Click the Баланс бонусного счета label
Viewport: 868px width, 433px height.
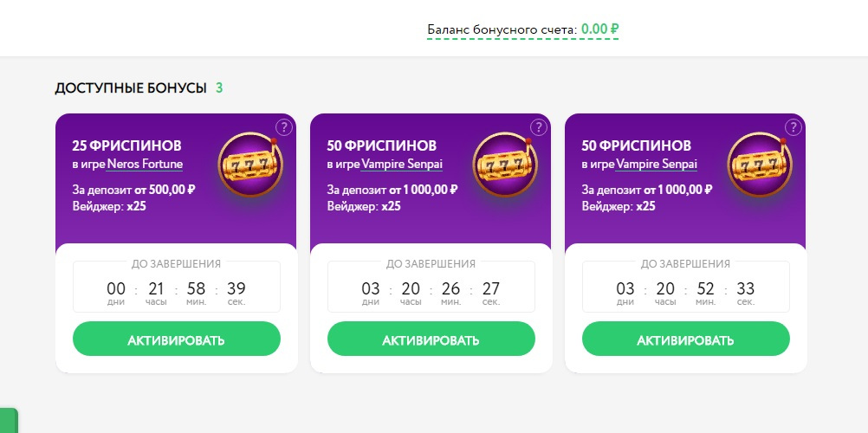pyautogui.click(x=502, y=30)
